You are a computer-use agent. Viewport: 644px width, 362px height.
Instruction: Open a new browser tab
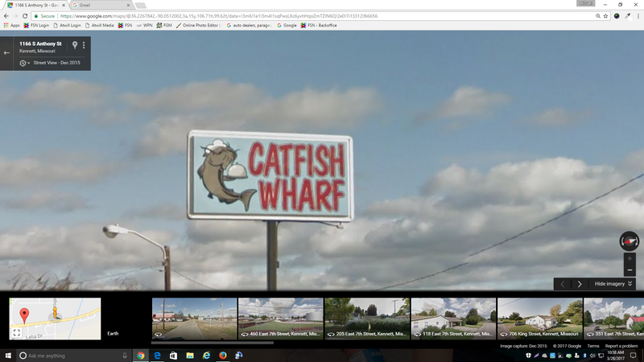[140, 6]
